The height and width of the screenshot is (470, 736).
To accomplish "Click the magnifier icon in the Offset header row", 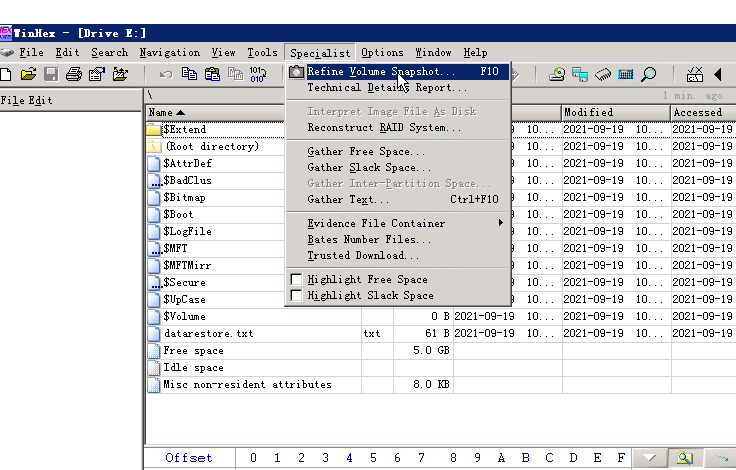I will tap(685, 457).
